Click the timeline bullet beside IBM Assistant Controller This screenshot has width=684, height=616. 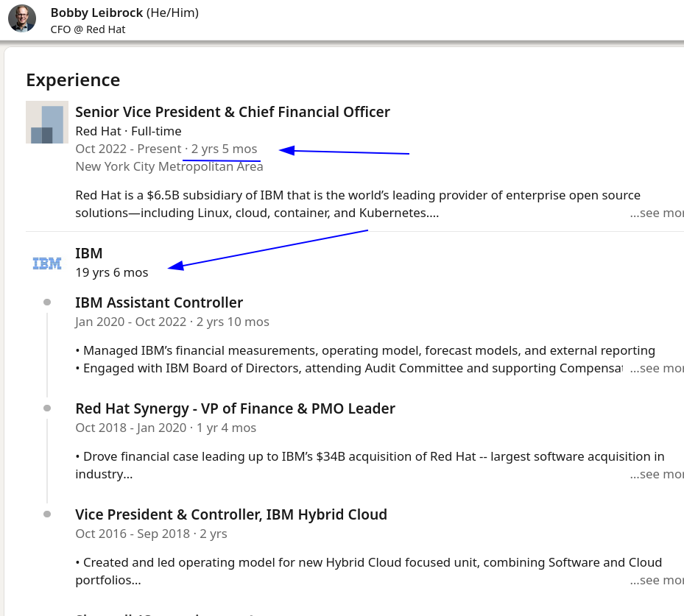pyautogui.click(x=47, y=302)
